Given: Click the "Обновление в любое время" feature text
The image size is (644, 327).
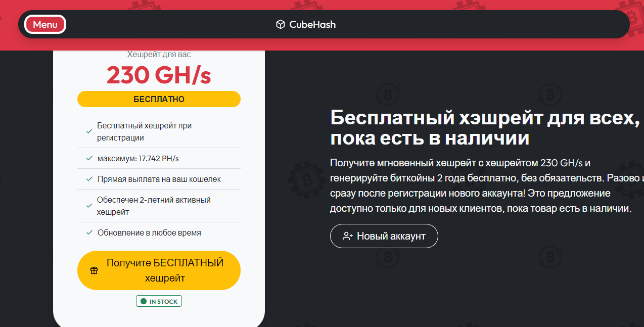Looking at the screenshot, I should coord(149,233).
